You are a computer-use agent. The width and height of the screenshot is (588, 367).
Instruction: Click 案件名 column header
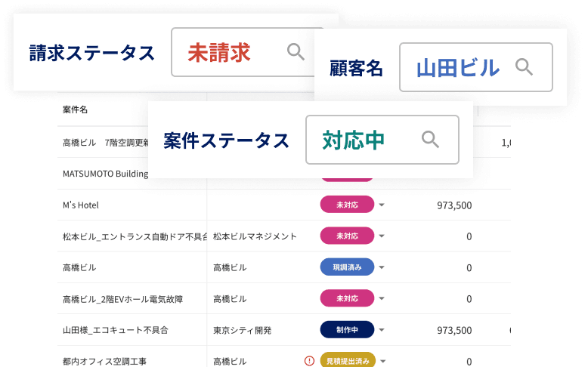click(76, 109)
